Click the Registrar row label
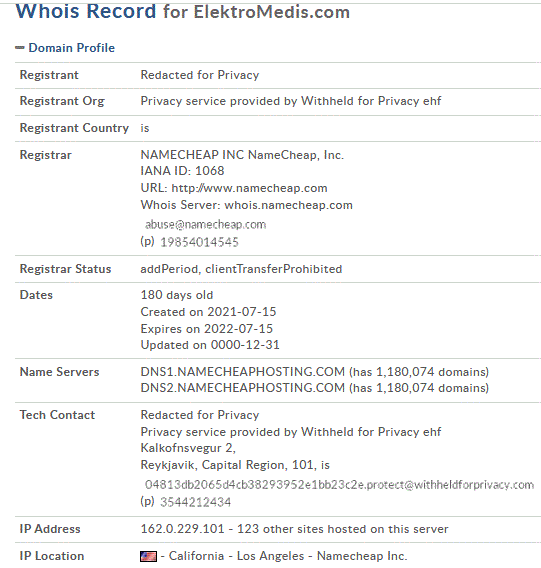The height and width of the screenshot is (568, 541). pyautogui.click(x=46, y=155)
